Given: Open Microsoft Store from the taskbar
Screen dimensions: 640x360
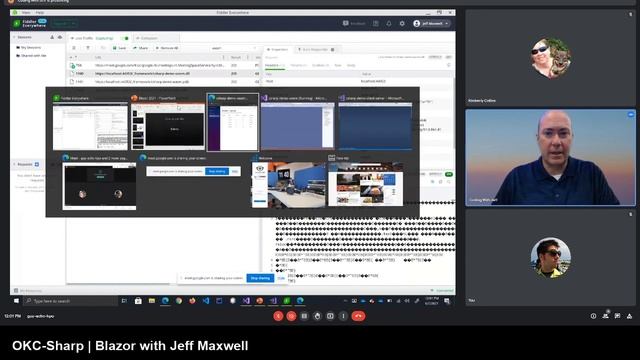Looking at the screenshot, I should (x=138, y=301).
